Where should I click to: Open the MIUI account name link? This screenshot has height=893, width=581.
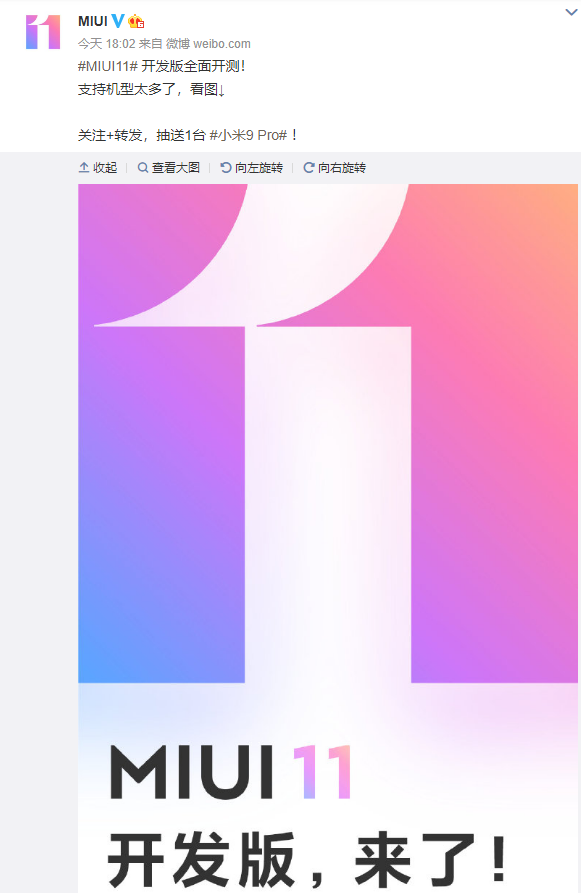pos(92,21)
